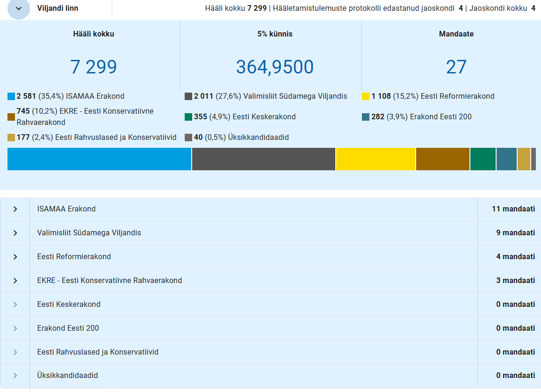Collapse the Viljandi linn section chevron

(x=19, y=8)
